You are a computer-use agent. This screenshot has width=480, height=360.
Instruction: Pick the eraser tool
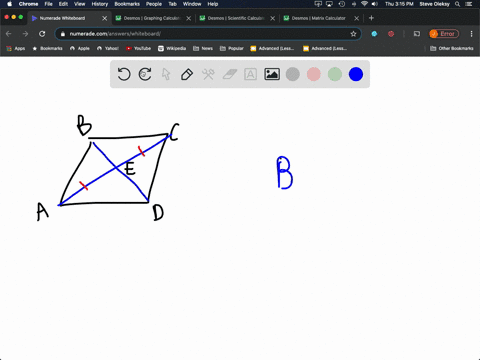[x=229, y=74]
